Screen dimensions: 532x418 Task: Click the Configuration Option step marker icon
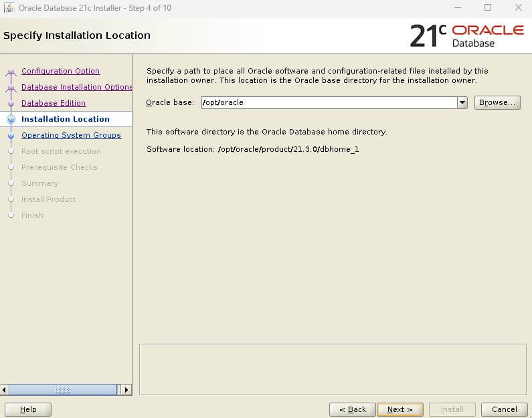[11, 72]
